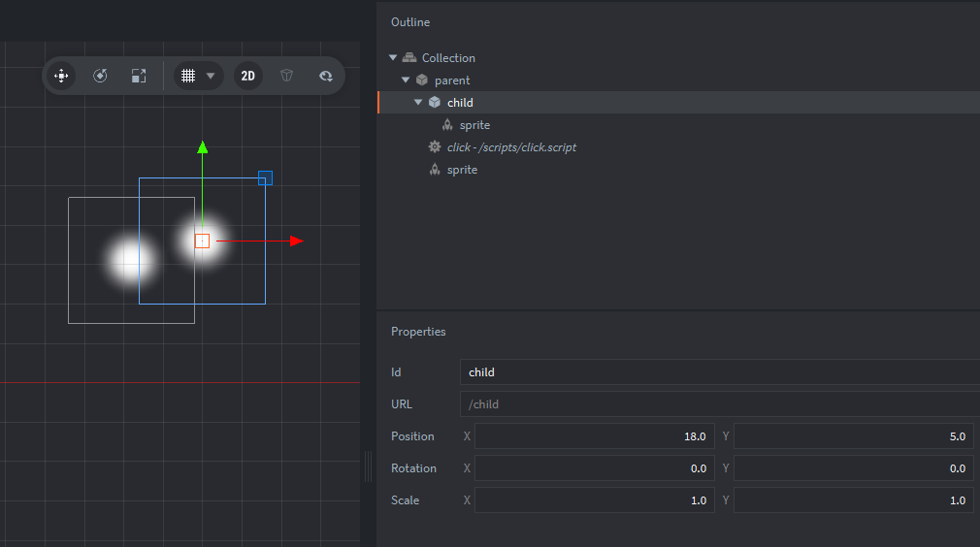Select the sprite nested under child
The image size is (980, 547).
pos(474,125)
